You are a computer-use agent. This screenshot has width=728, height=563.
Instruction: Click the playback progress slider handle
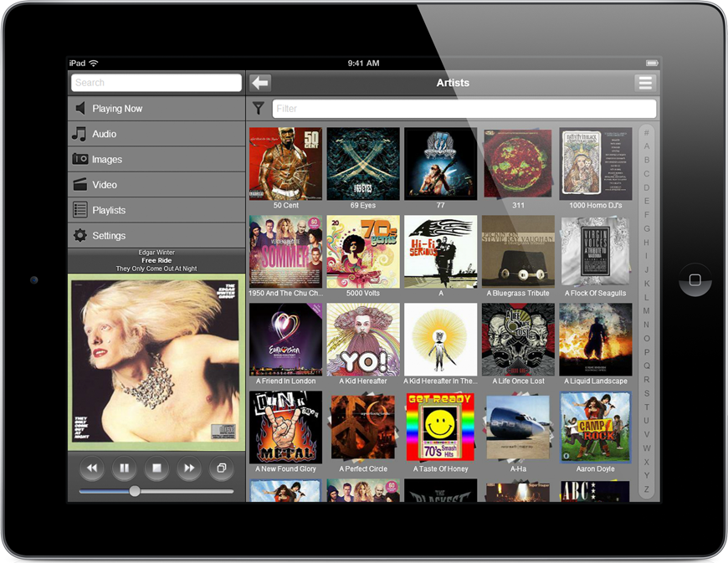135,491
